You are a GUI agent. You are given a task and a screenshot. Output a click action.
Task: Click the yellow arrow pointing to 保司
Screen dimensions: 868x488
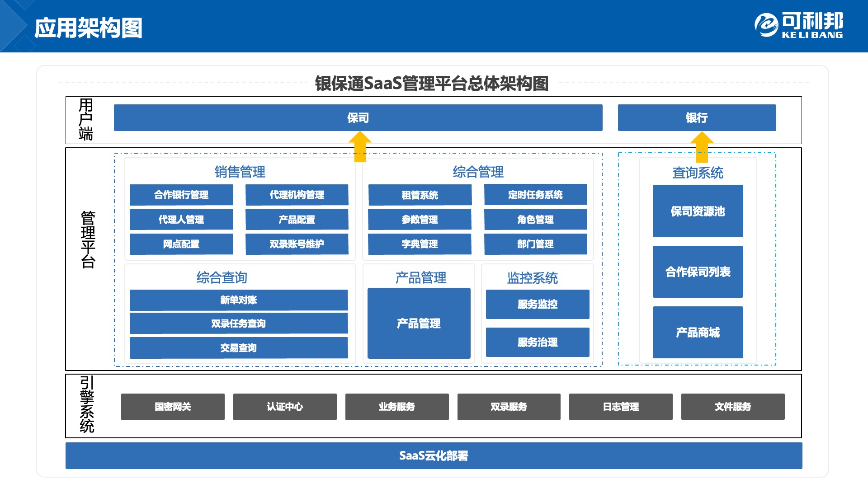(360, 146)
